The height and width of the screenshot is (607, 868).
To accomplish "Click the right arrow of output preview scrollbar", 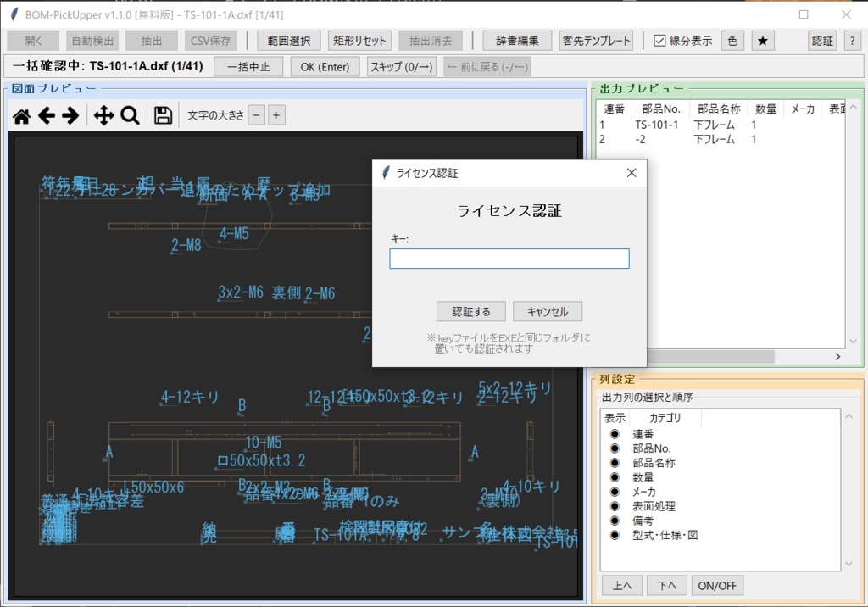I will 837,357.
